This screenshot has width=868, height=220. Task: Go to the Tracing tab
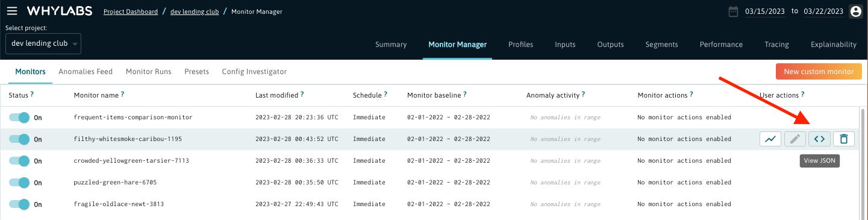(x=776, y=45)
